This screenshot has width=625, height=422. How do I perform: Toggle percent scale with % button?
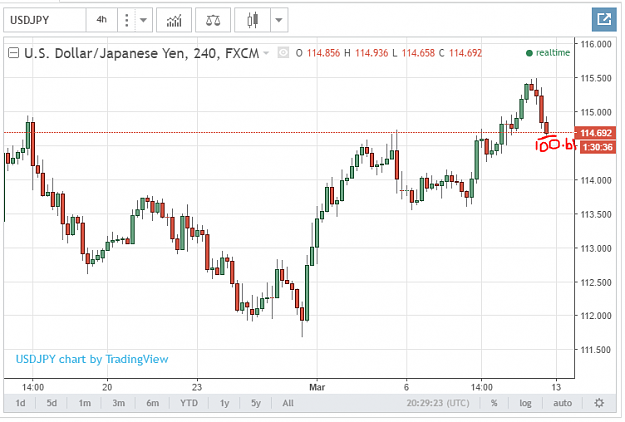click(x=494, y=403)
